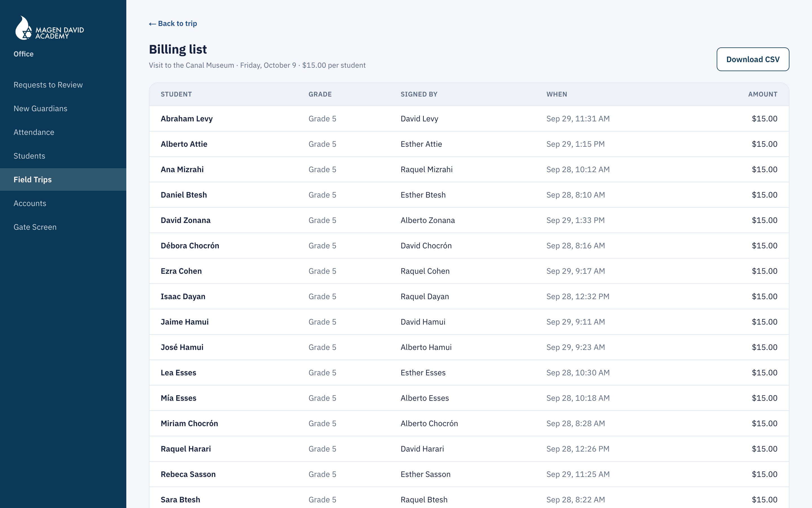Click timestamp Sep 29, 11:31 AM
The width and height of the screenshot is (812, 508).
point(578,119)
